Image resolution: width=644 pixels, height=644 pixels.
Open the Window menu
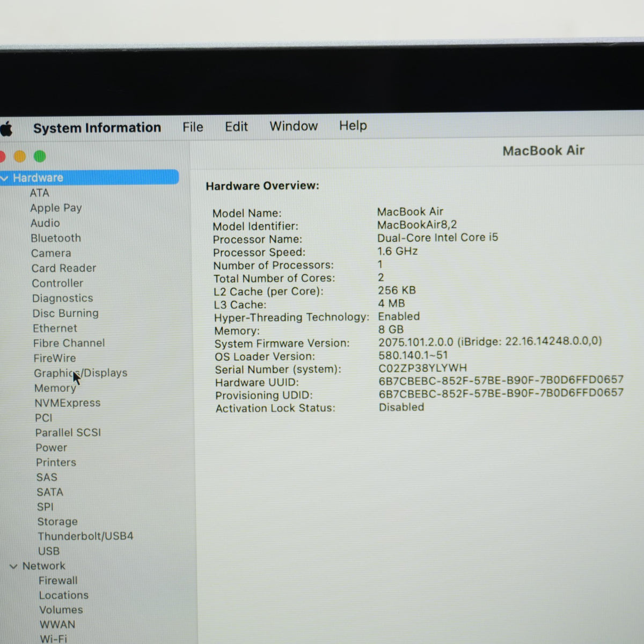(294, 126)
